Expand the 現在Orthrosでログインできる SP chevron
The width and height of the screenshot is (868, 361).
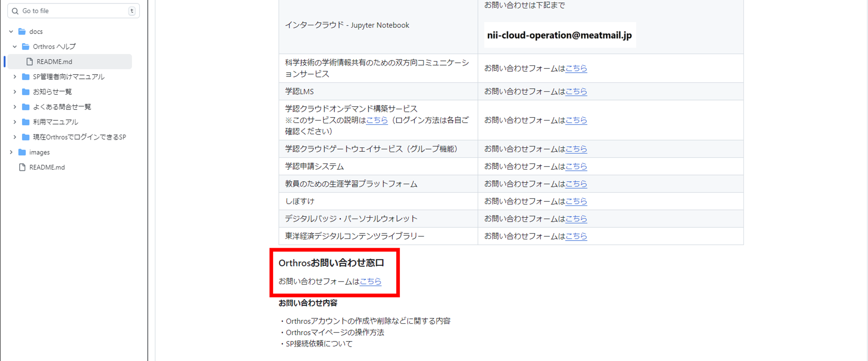15,137
